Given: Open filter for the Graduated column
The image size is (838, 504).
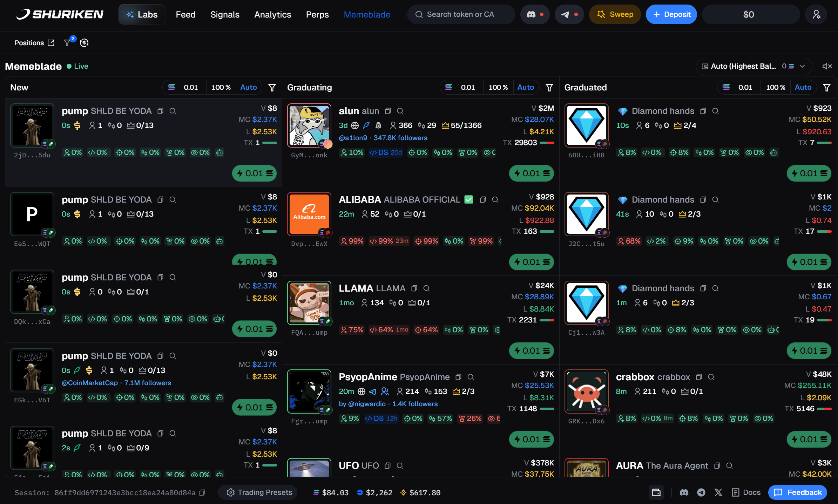Looking at the screenshot, I should point(827,87).
